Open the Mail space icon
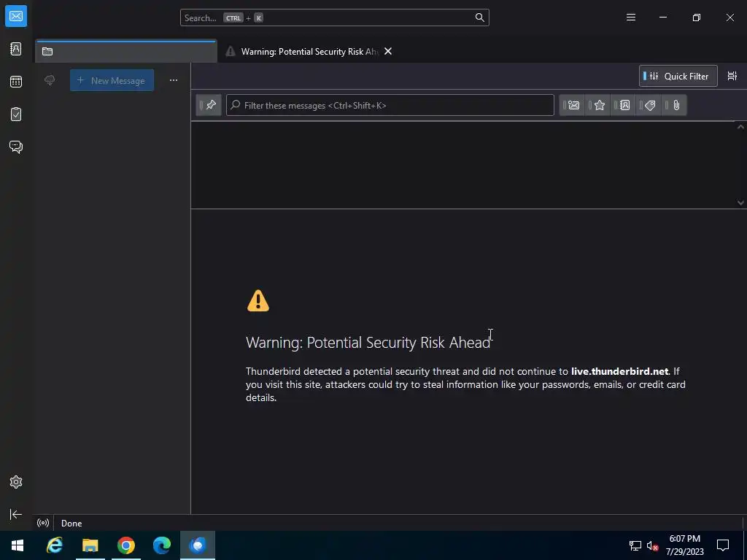This screenshot has width=747, height=560. click(16, 16)
